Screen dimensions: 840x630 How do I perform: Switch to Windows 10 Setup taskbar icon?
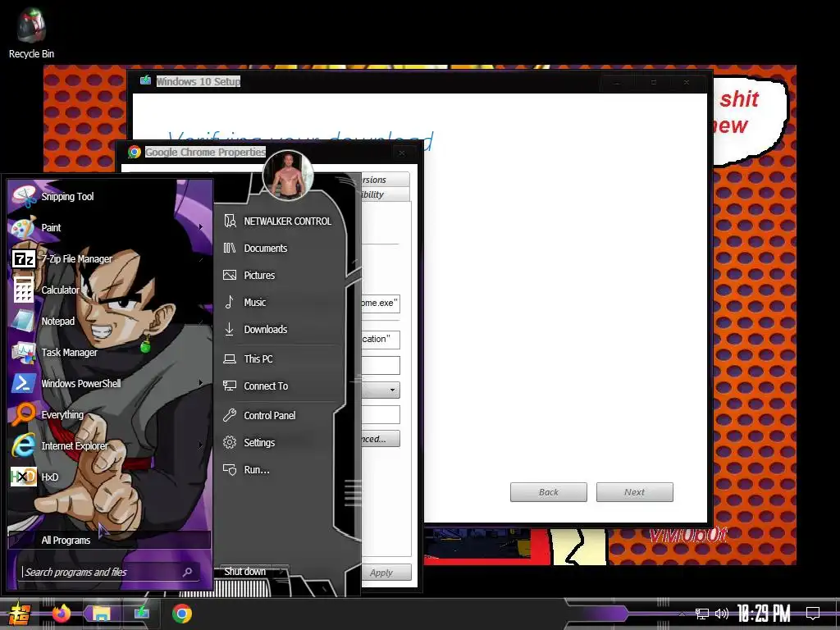tap(141, 614)
